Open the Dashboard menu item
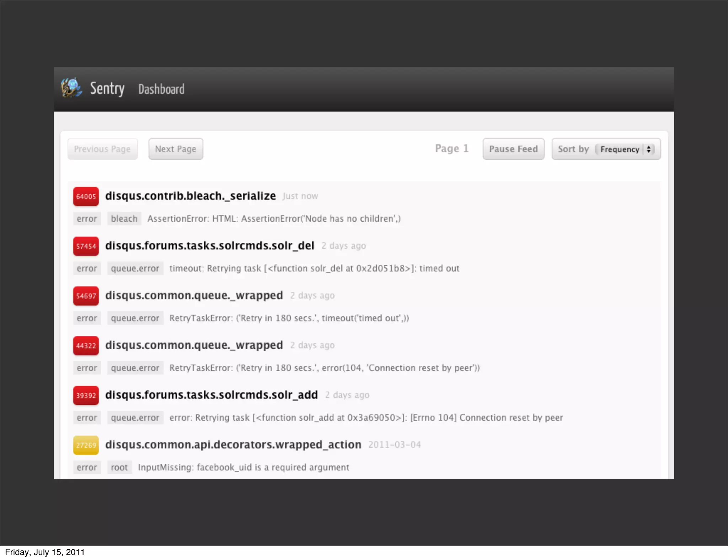Screen dimensions: 728x560 [x=161, y=89]
